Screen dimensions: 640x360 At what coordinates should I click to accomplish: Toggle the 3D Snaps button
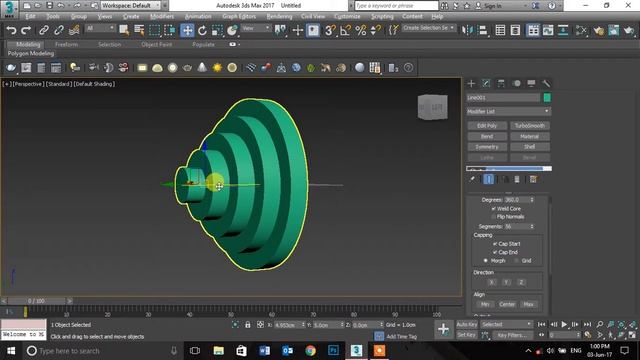click(330, 30)
